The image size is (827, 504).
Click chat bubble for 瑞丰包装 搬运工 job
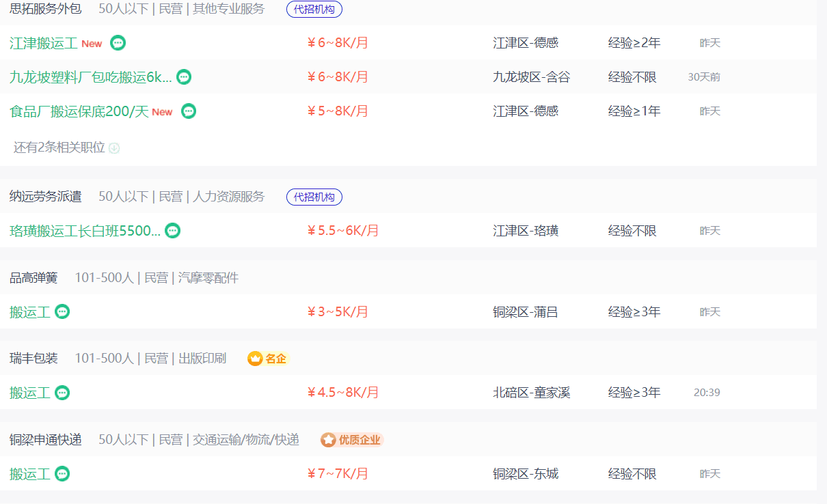click(62, 393)
